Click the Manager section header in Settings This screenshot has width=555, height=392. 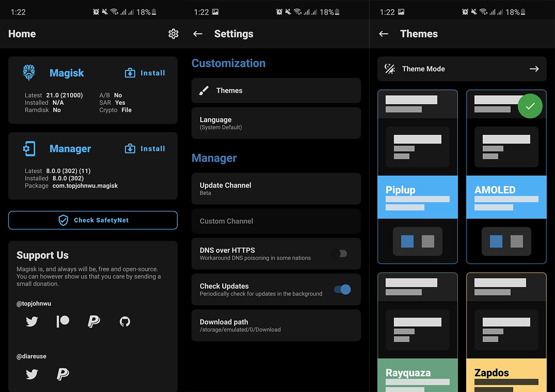[x=214, y=158]
